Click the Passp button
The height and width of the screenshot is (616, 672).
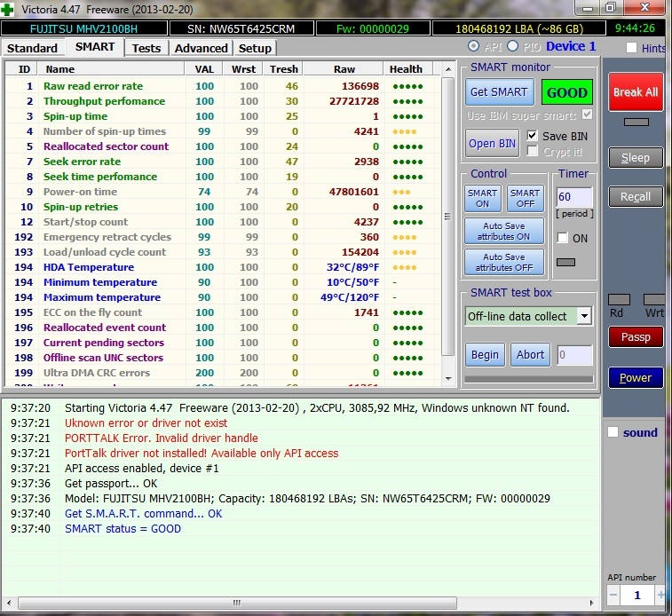coord(636,336)
